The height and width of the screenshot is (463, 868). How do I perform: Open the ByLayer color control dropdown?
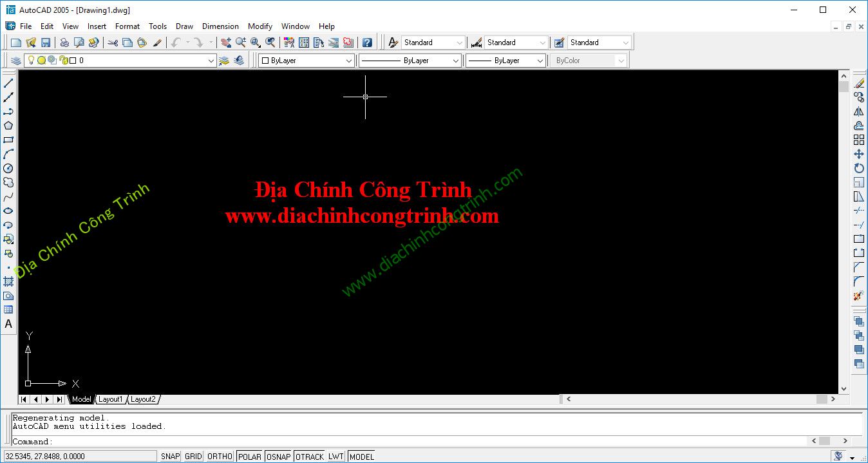coord(349,61)
